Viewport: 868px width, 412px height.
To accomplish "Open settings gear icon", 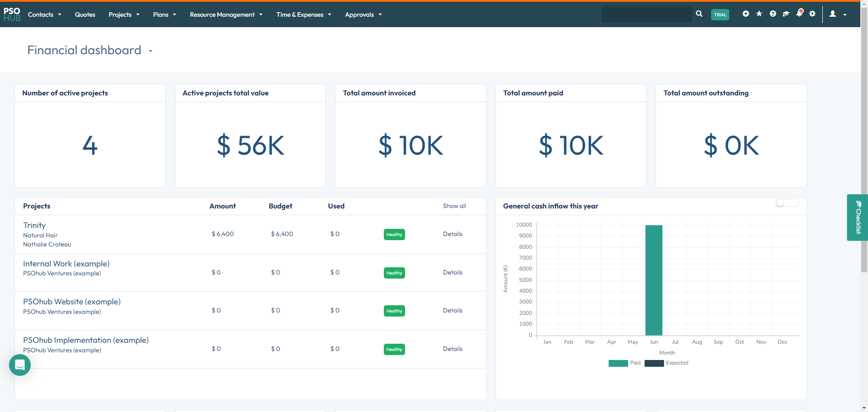I will point(812,14).
